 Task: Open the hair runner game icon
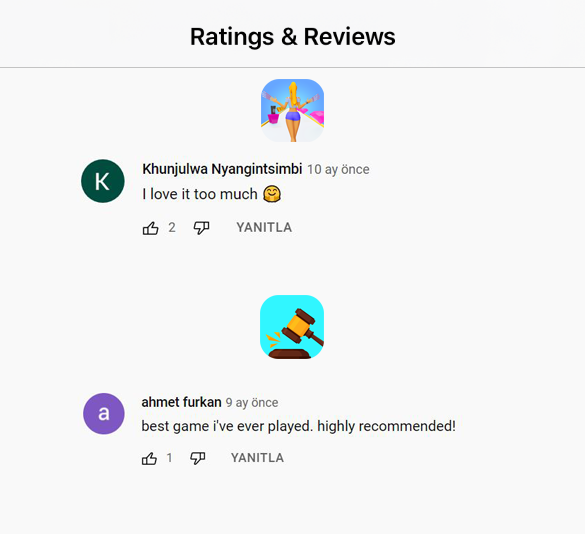[x=292, y=110]
